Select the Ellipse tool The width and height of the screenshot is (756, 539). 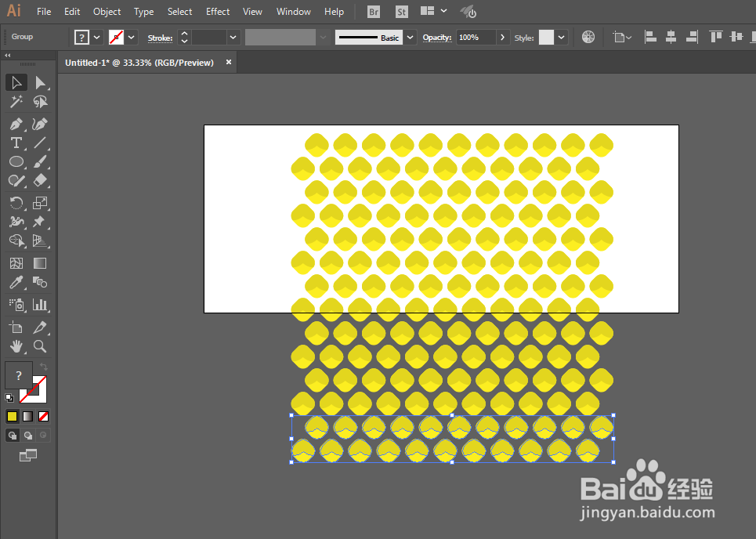tap(16, 162)
